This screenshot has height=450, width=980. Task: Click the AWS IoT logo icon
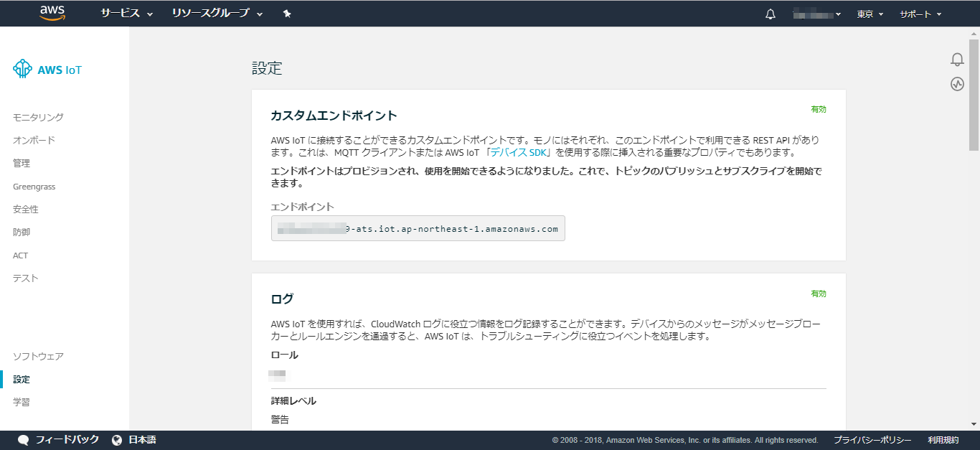23,69
